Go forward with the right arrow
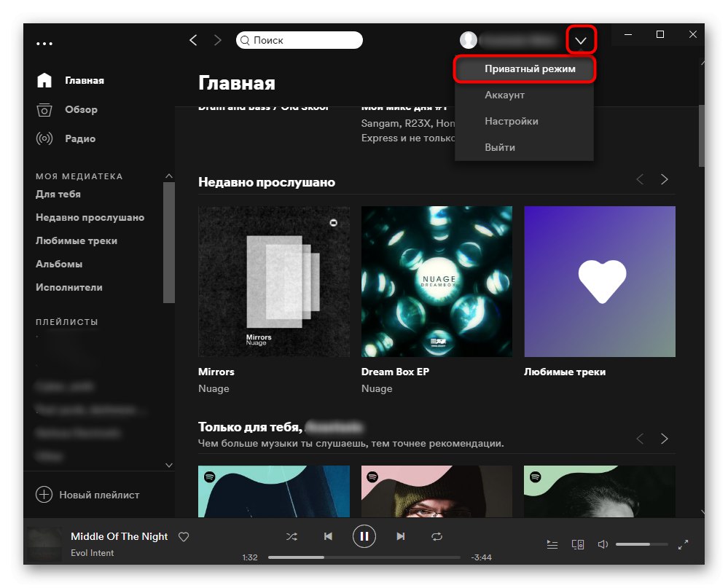 coord(218,40)
